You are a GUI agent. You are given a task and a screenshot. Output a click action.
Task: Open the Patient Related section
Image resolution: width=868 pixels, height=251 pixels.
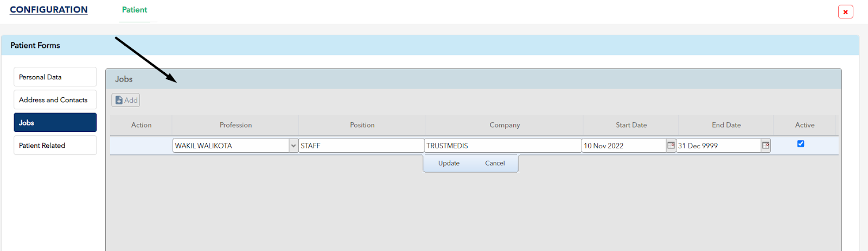pyautogui.click(x=55, y=145)
